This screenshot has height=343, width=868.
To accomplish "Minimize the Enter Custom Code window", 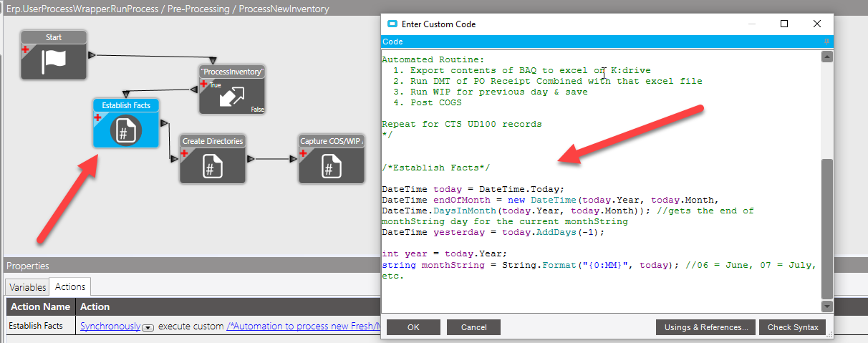I will (x=751, y=24).
